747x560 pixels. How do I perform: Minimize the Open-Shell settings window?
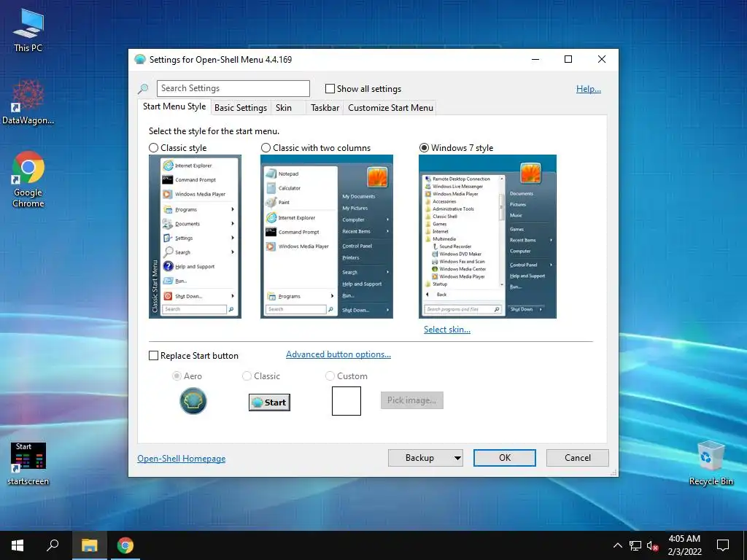click(535, 59)
